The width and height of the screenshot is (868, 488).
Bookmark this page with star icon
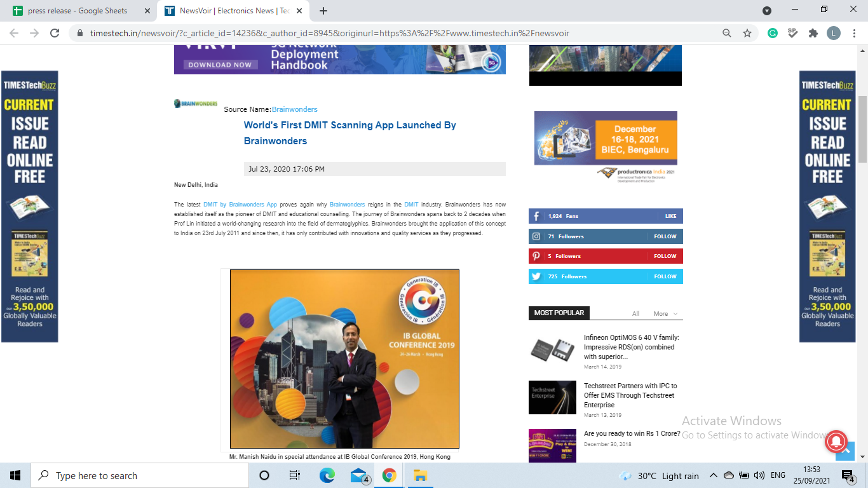click(x=747, y=33)
